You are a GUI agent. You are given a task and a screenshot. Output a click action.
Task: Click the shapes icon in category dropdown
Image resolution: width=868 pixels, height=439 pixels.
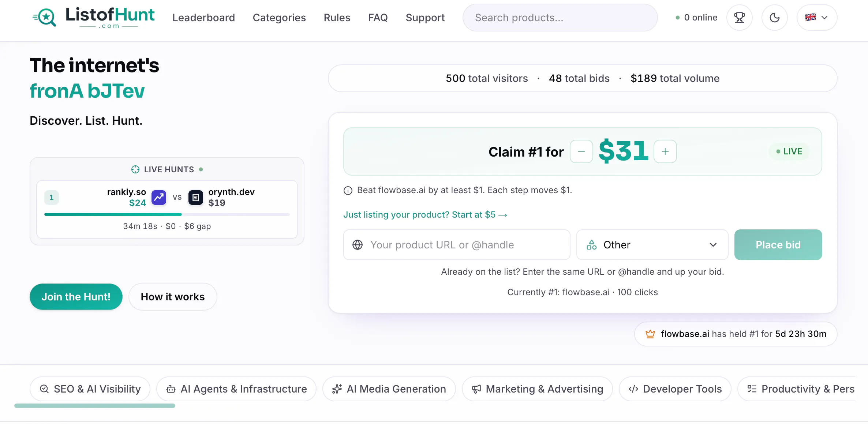pyautogui.click(x=592, y=245)
